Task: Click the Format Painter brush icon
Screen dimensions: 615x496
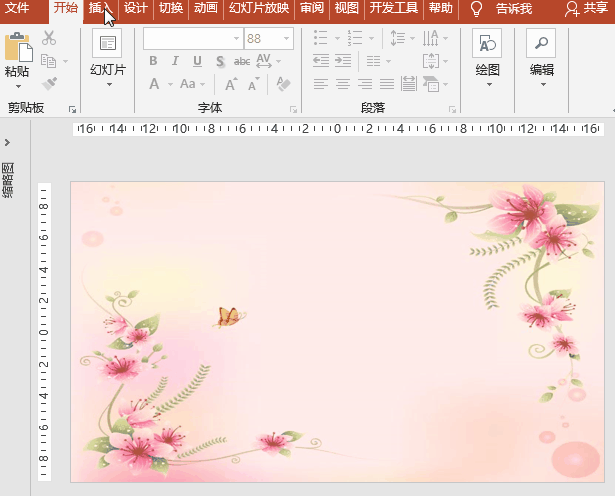Action: click(49, 83)
